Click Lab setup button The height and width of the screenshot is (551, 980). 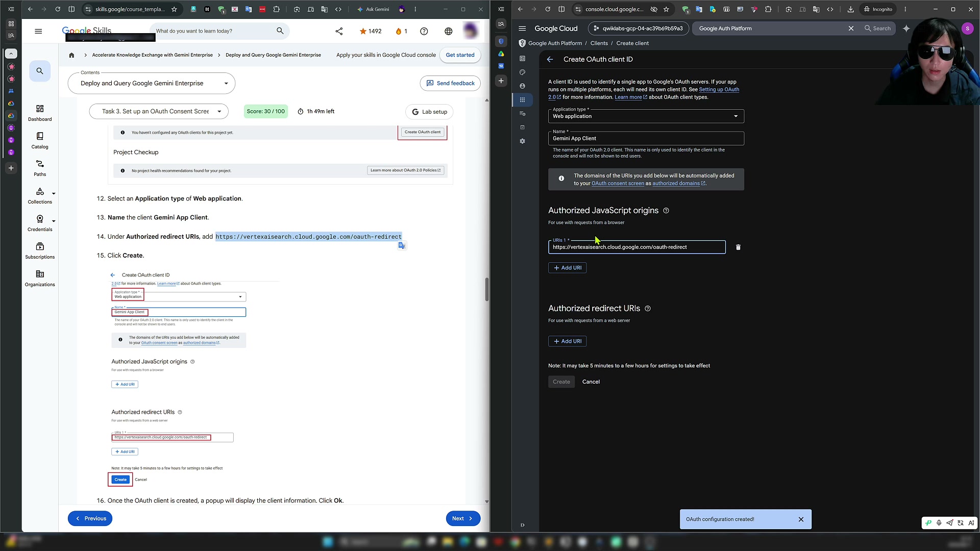(x=429, y=112)
